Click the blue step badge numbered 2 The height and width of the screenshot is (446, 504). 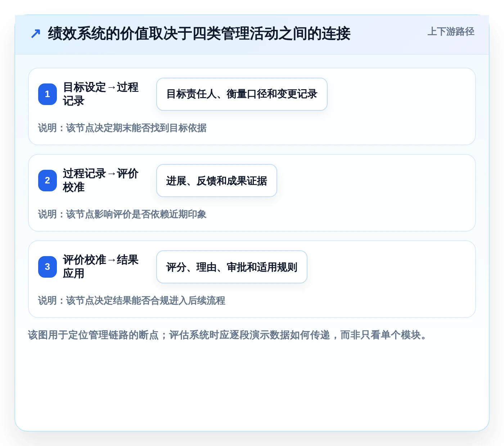point(48,181)
